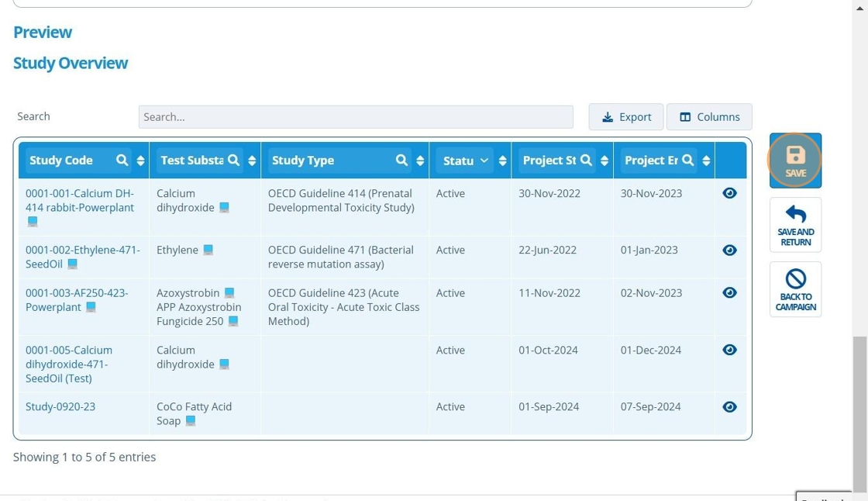Click the monitor icon next to 0001-003-AF250-423-Powerplant
This screenshot has height=501, width=868.
point(91,307)
